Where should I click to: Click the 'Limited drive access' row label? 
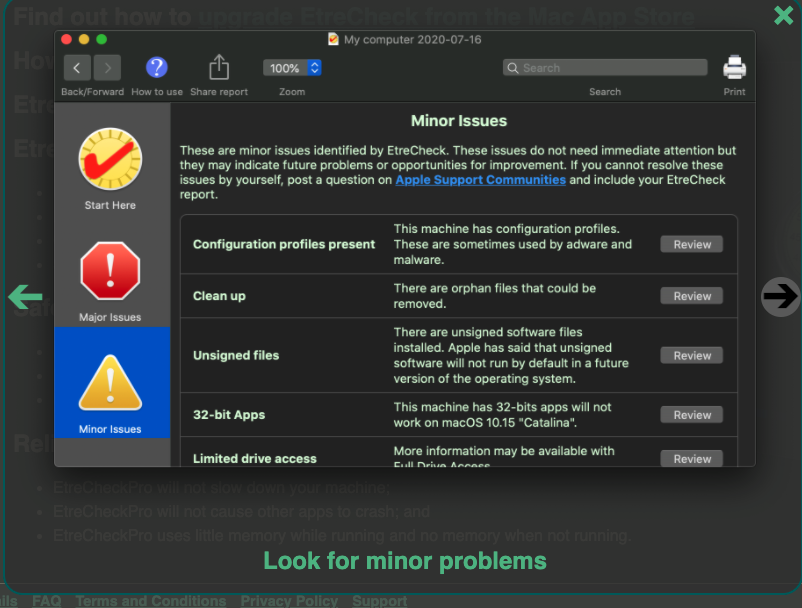(255, 459)
